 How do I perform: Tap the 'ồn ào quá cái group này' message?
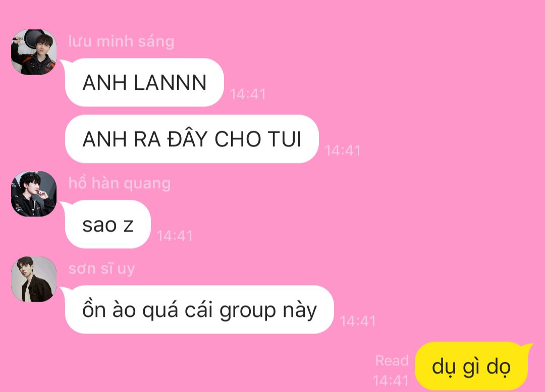(199, 310)
